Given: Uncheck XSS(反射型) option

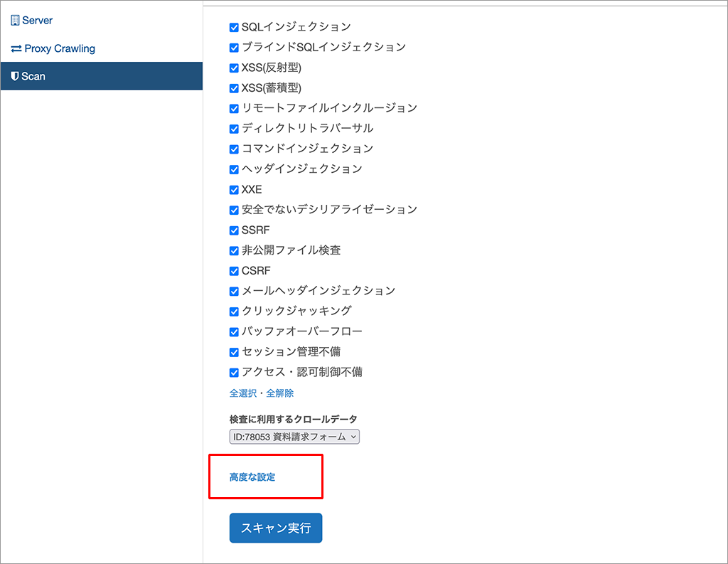Looking at the screenshot, I should click(x=234, y=68).
